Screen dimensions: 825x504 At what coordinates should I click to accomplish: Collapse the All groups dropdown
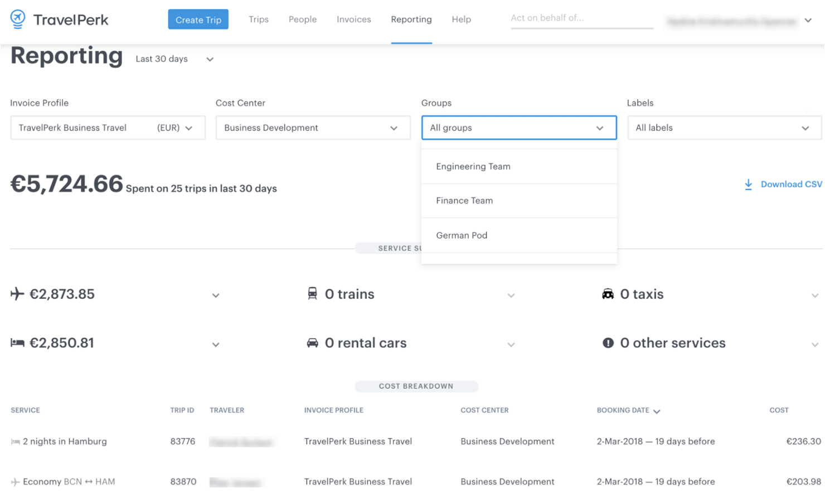[519, 128]
